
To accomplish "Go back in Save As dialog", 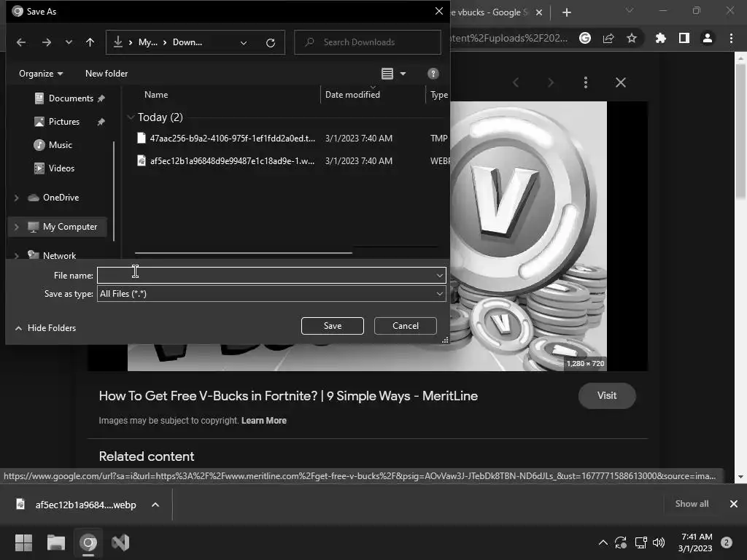I will point(21,42).
